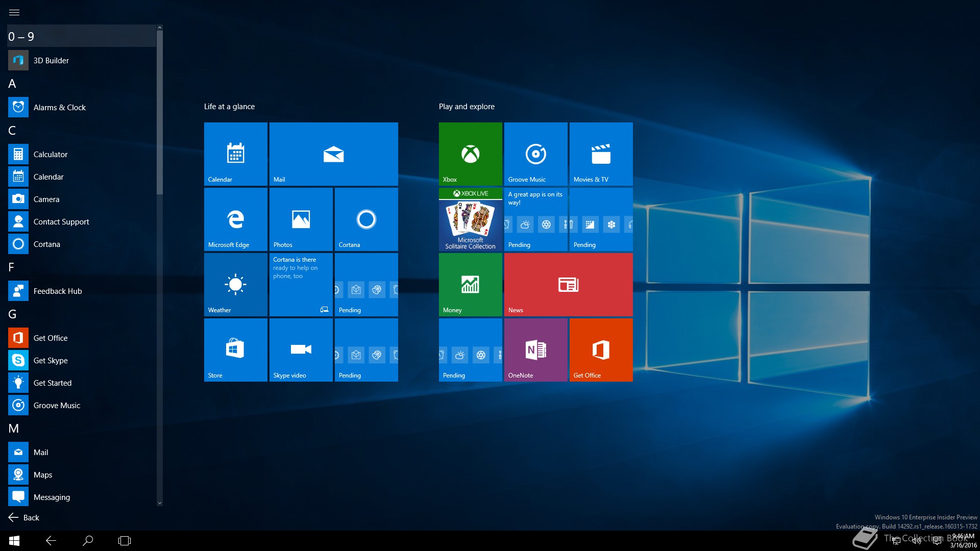Image resolution: width=980 pixels, height=551 pixels.
Task: Click the letter M section header
Action: point(82,429)
